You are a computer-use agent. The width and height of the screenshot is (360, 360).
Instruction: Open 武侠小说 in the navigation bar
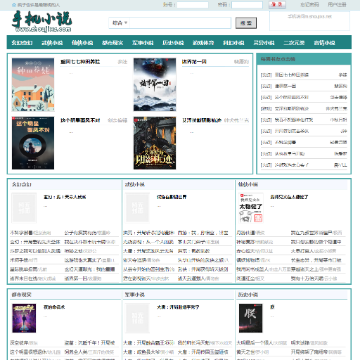(52, 43)
